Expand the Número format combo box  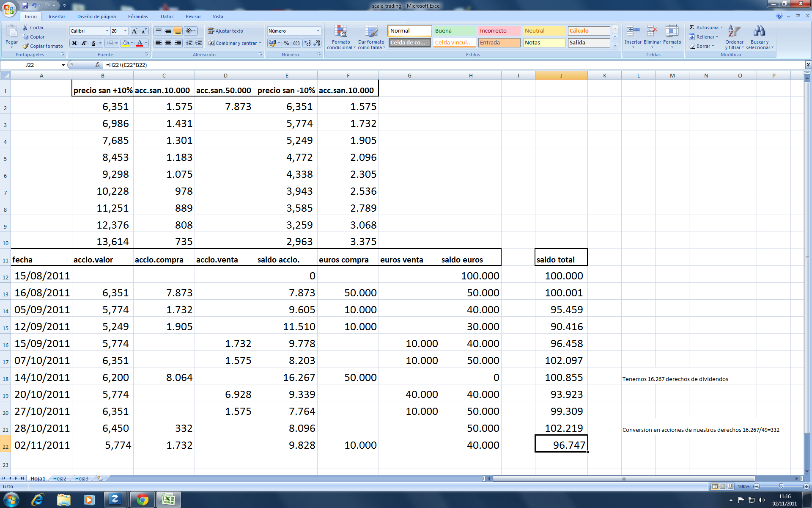tap(318, 31)
